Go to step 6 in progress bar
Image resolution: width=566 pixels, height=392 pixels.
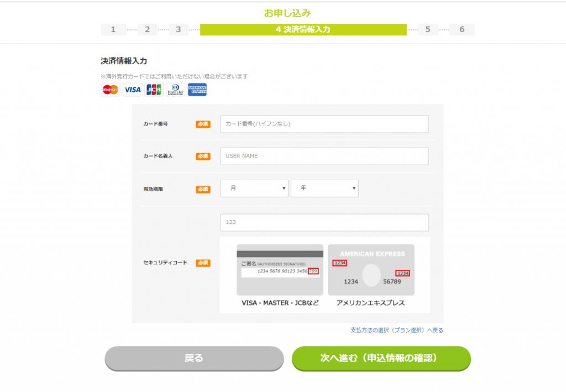462,30
